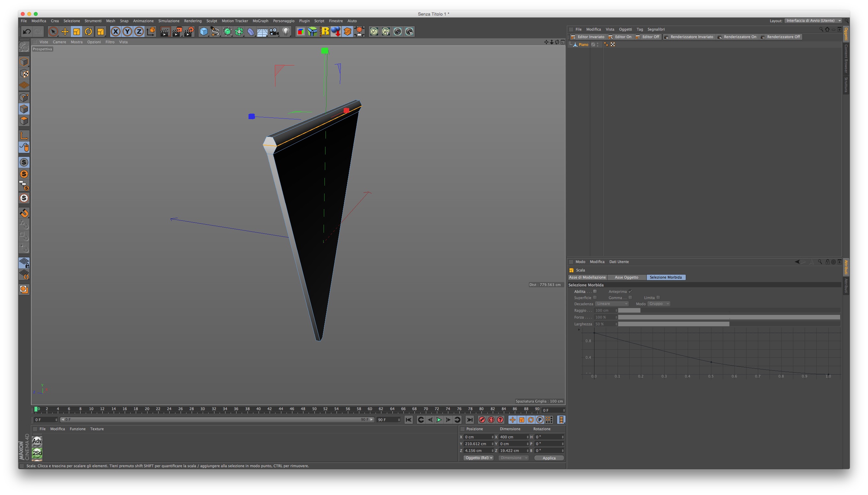Open the Modo Gruppo dropdown
Screen dimensions: 868x495
pyautogui.click(x=659, y=303)
